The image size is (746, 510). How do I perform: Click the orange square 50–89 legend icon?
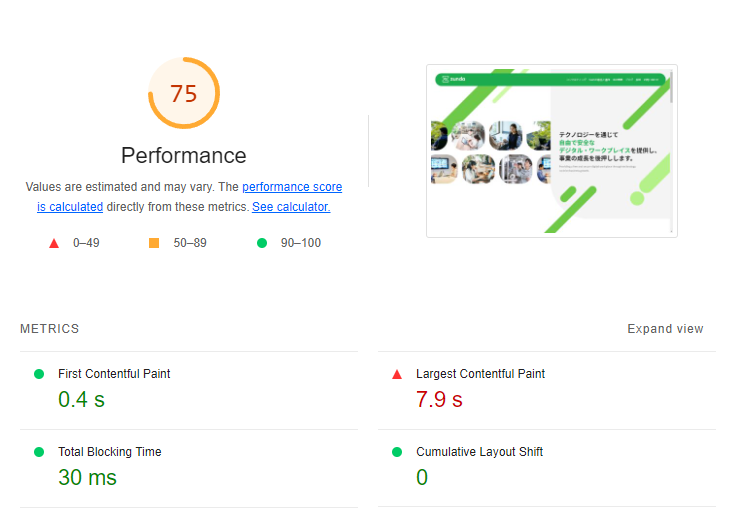(x=154, y=243)
